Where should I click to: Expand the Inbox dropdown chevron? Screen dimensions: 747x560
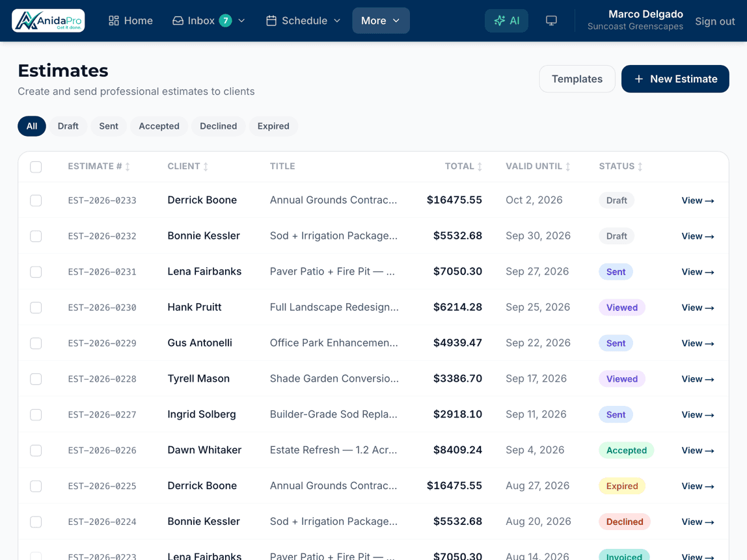[x=241, y=20]
